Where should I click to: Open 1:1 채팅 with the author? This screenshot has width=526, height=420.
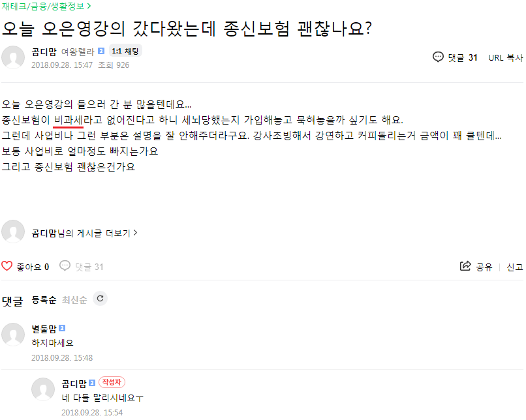(x=125, y=51)
